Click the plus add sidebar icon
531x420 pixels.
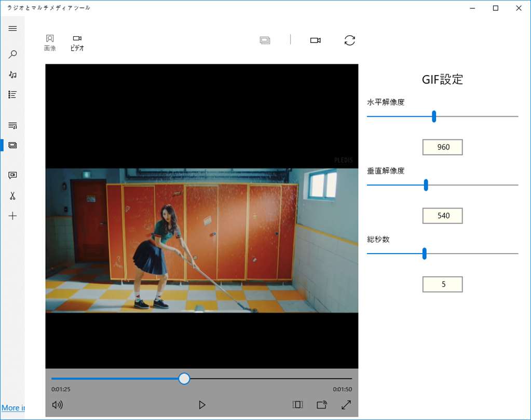coord(12,216)
